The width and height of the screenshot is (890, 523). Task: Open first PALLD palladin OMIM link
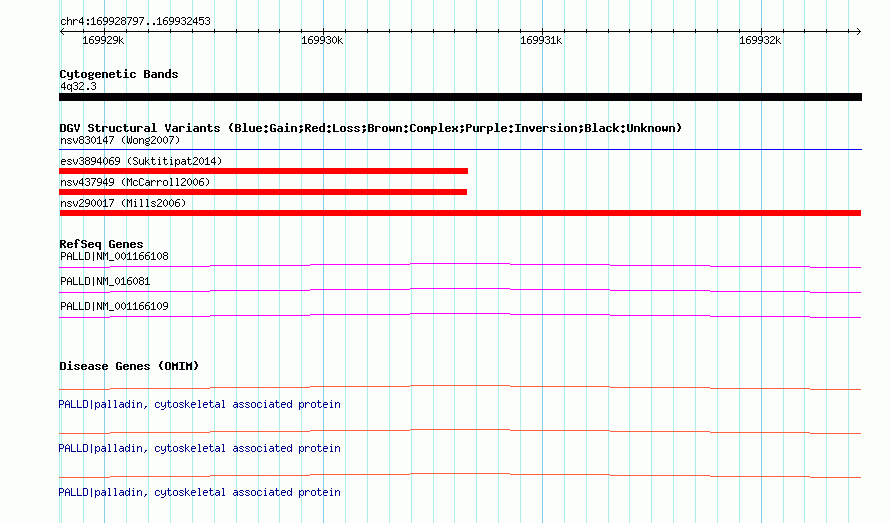(x=199, y=404)
